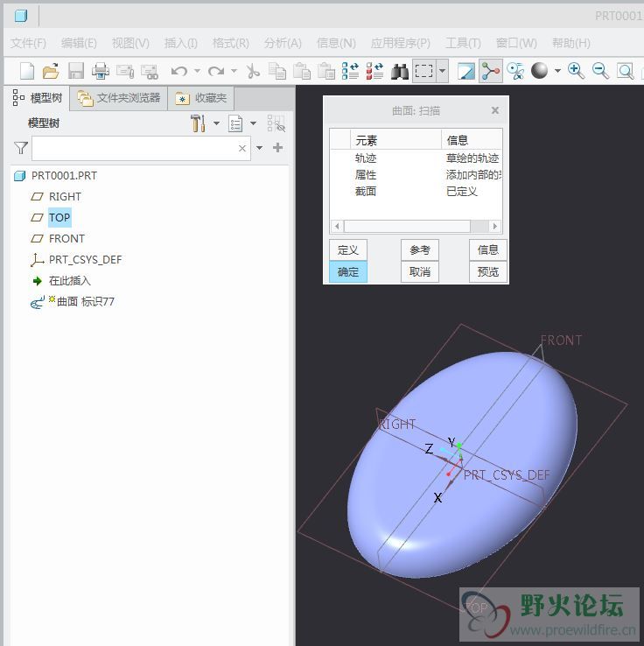The height and width of the screenshot is (646, 644).
Task: Click the red regeneration manager icon
Action: (x=375, y=71)
